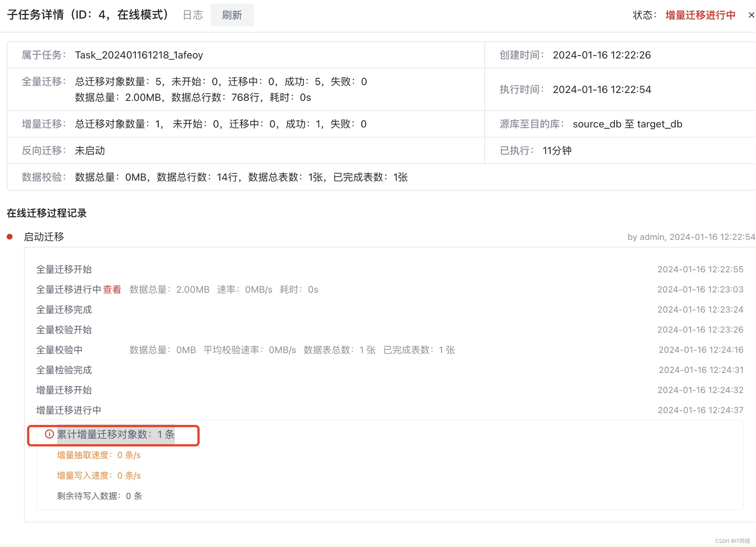This screenshot has height=547, width=756.
Task: Click timestamp 2024-01-16 12:24:37
Action: [700, 410]
